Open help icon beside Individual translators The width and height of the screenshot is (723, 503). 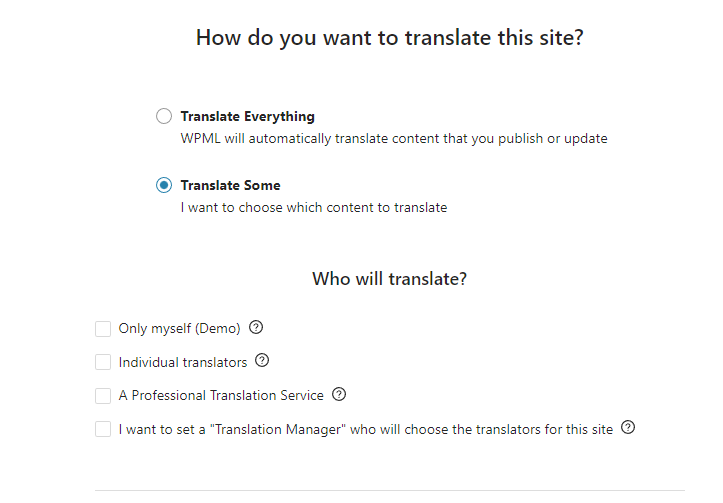tap(262, 361)
